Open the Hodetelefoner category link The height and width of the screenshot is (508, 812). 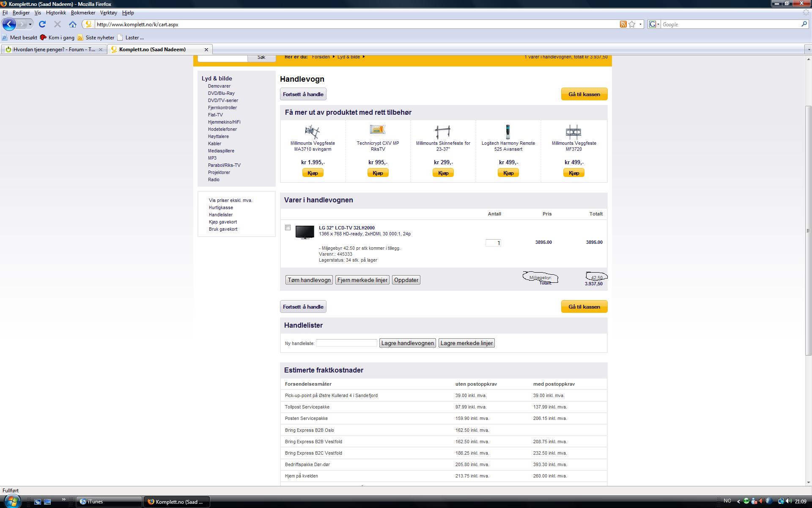(x=222, y=129)
